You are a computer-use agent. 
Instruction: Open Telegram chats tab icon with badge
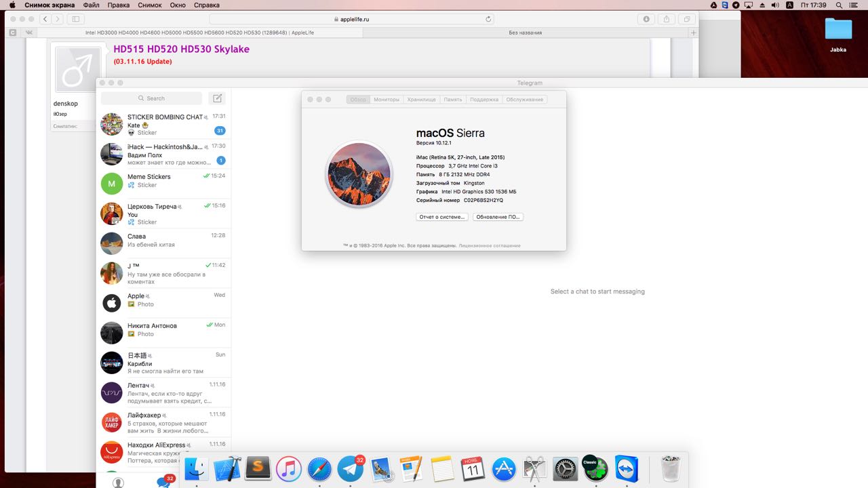coord(164,481)
